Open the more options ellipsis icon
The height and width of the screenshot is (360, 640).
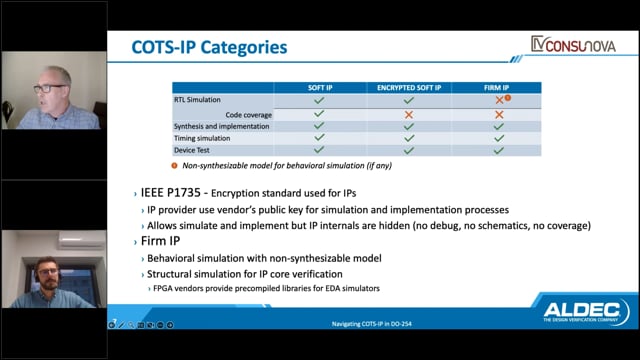pyautogui.click(x=160, y=325)
